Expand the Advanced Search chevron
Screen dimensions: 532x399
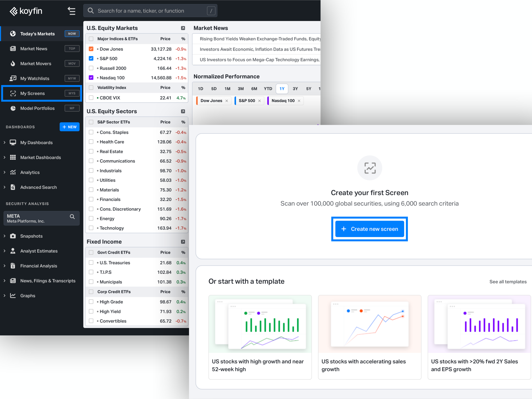4,187
